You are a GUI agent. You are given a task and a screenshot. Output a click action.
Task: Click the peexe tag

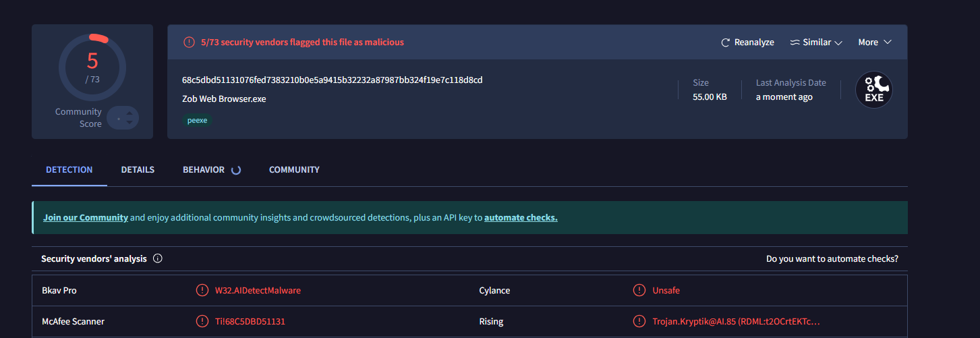click(198, 121)
